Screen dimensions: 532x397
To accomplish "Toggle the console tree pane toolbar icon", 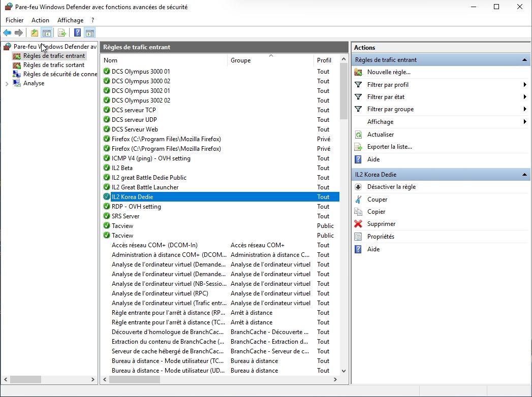I will 46,32.
